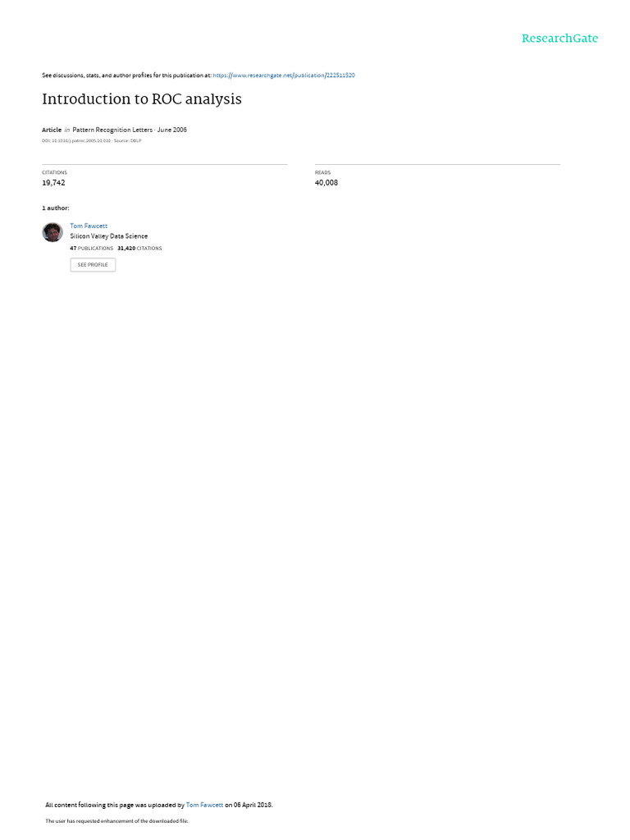Click the Silicon Valley Data Science affiliation
630x840 pixels.
[x=109, y=236]
